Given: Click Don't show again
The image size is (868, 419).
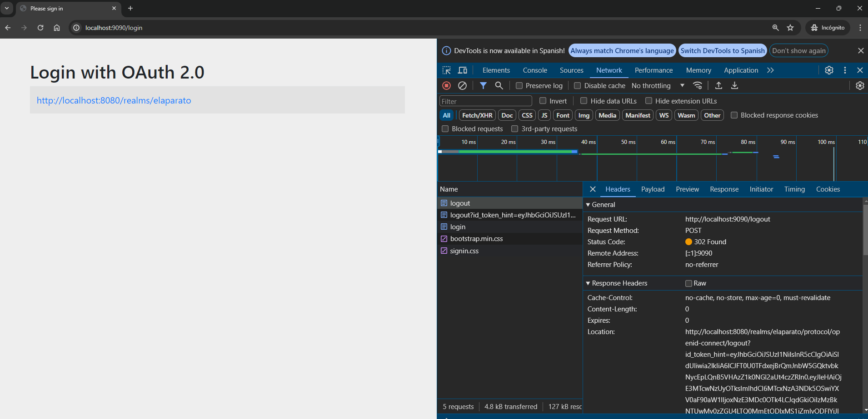Looking at the screenshot, I should tap(799, 51).
